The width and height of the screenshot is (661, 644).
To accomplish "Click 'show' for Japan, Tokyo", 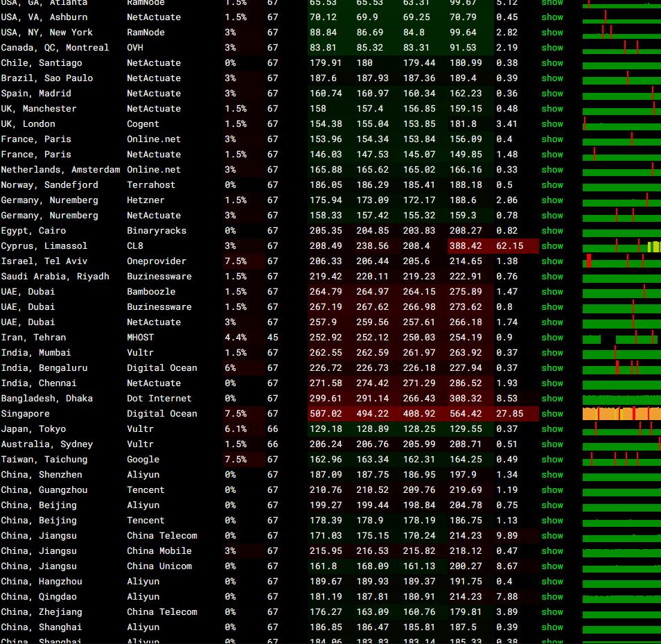I will click(552, 428).
